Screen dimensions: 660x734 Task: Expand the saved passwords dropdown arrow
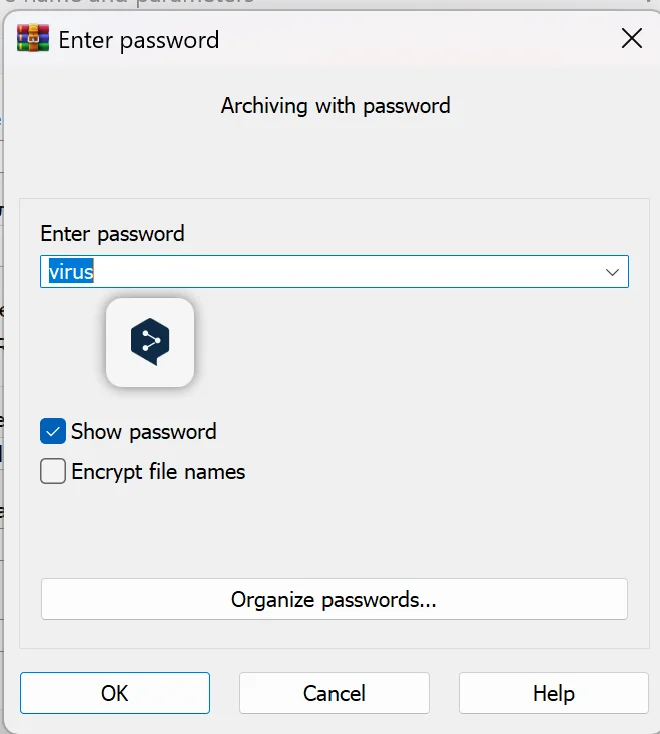click(x=612, y=272)
